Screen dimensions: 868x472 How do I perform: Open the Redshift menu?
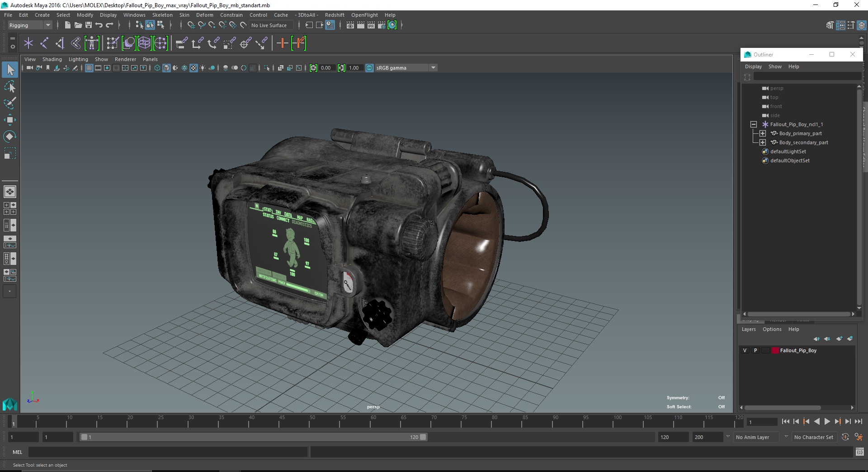(335, 15)
